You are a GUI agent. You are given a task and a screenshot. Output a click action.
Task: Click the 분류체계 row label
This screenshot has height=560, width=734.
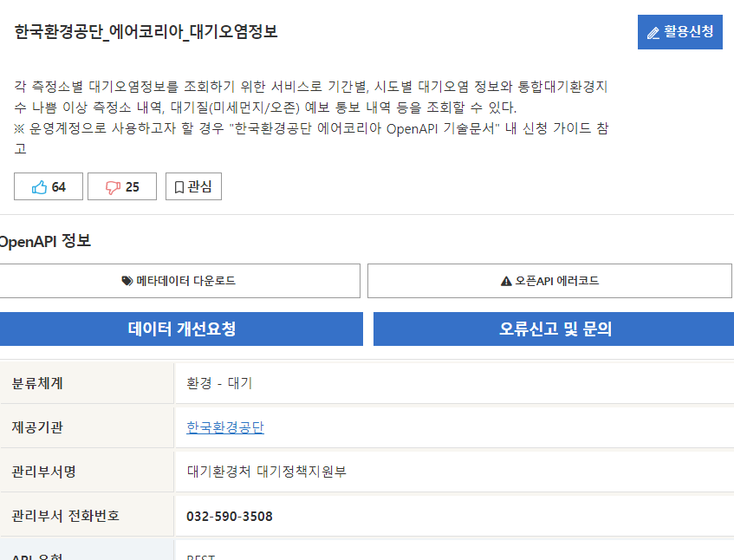tap(37, 383)
